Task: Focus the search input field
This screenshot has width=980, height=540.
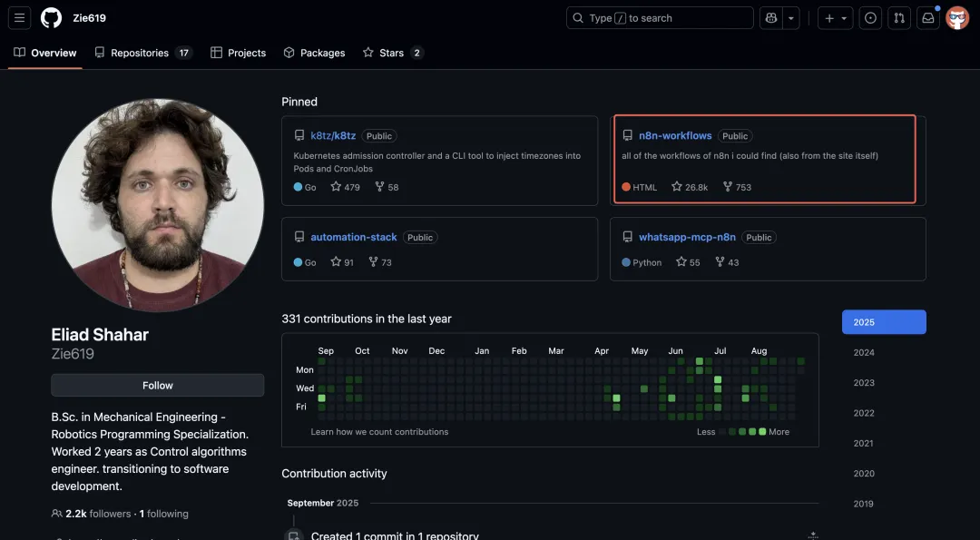Action: pyautogui.click(x=660, y=18)
